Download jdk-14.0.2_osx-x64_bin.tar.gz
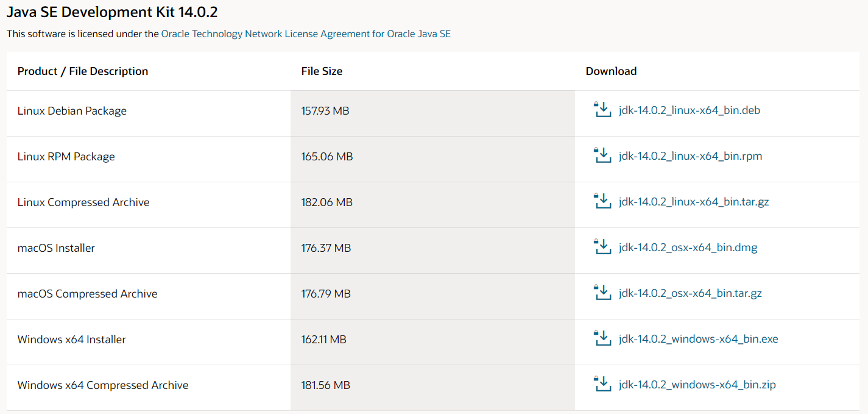The height and width of the screenshot is (414, 868). pyautogui.click(x=691, y=294)
